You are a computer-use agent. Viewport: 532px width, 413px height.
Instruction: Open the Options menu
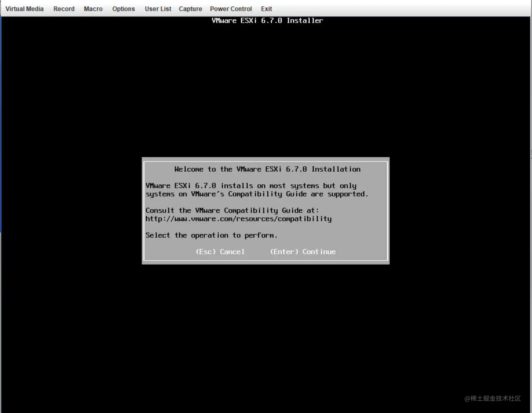123,9
